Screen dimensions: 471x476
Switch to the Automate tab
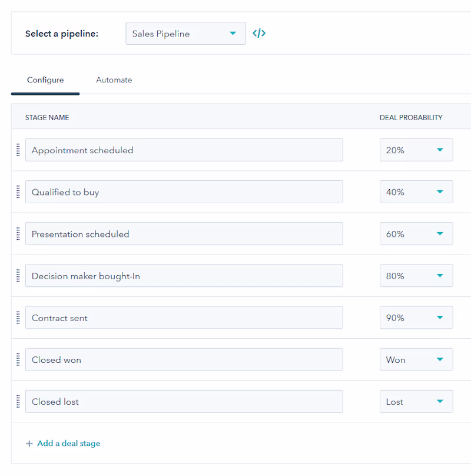[114, 80]
